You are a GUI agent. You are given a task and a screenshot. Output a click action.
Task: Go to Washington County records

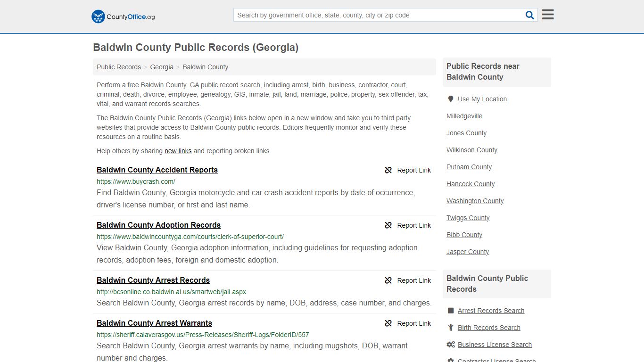click(475, 201)
